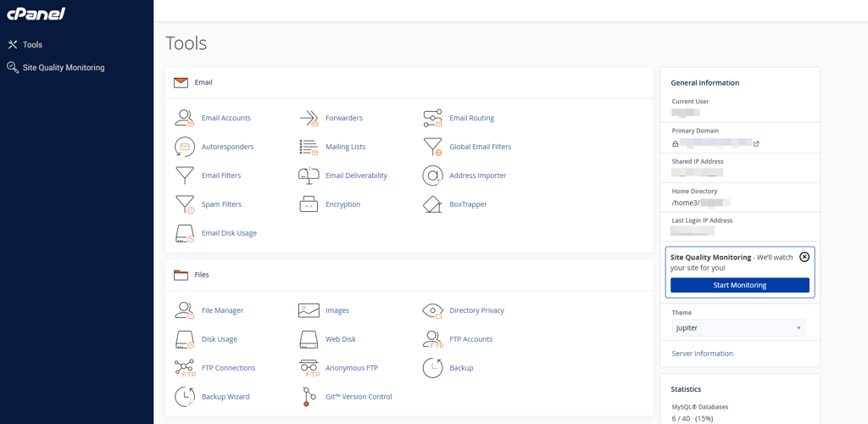Click the FTP Accounts icon
The image size is (868, 424).
432,339
